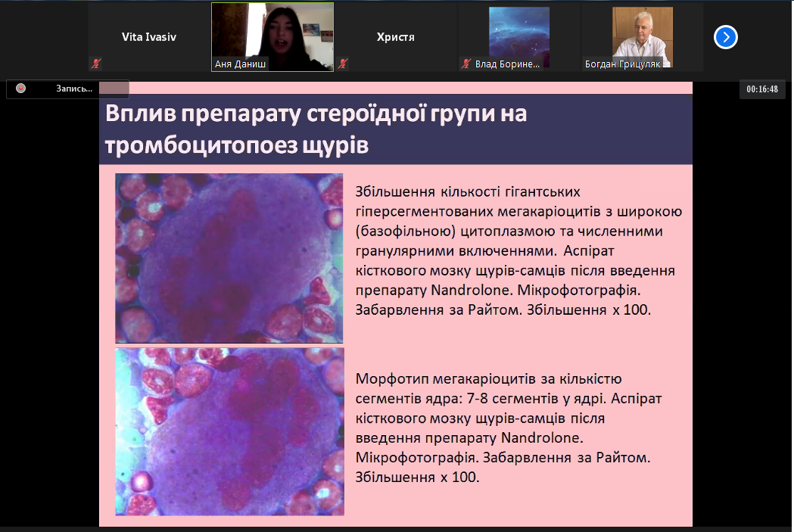Click muted microphone icon on Христя tile
Viewport: 794px width, 532px height.
pyautogui.click(x=344, y=64)
